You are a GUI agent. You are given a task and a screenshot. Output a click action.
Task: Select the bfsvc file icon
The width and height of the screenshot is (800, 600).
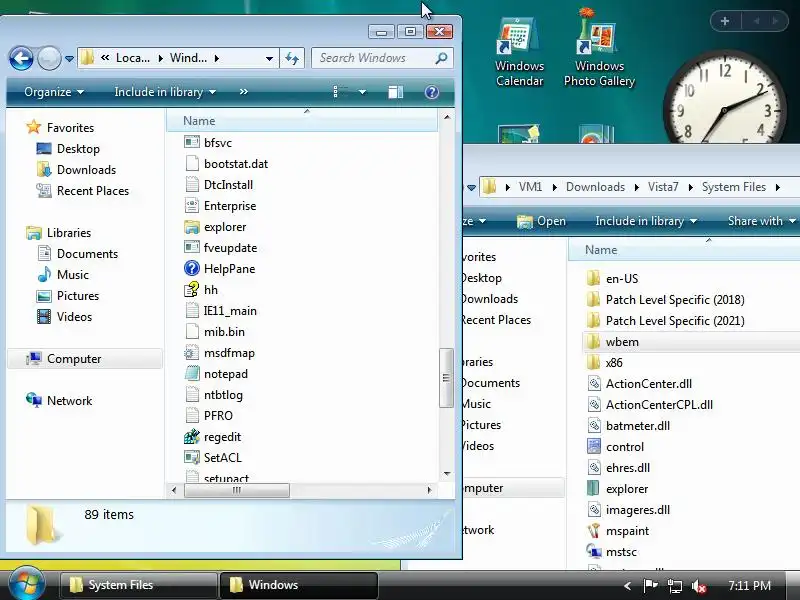pyautogui.click(x=192, y=142)
